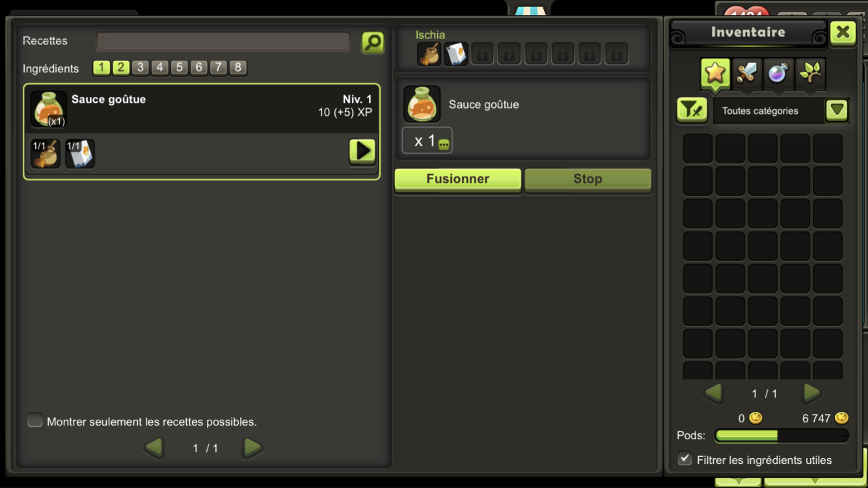Select the favorites star inventory tab
The height and width of the screenshot is (488, 868).
click(715, 74)
